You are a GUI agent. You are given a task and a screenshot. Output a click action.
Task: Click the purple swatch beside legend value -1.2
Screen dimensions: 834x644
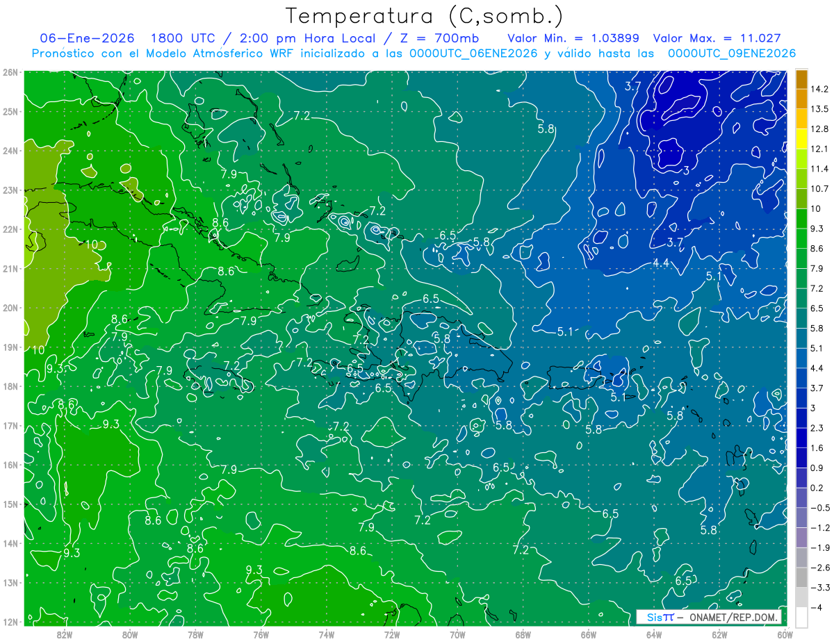click(x=801, y=537)
